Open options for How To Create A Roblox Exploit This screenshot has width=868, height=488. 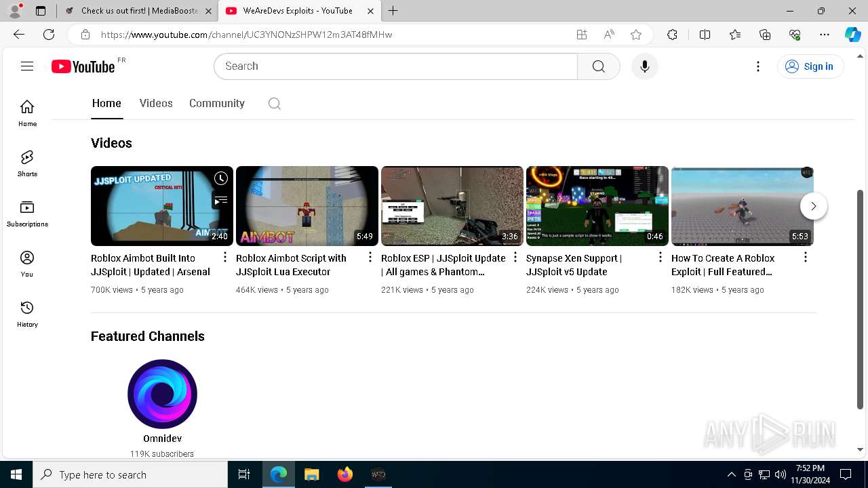tap(806, 258)
